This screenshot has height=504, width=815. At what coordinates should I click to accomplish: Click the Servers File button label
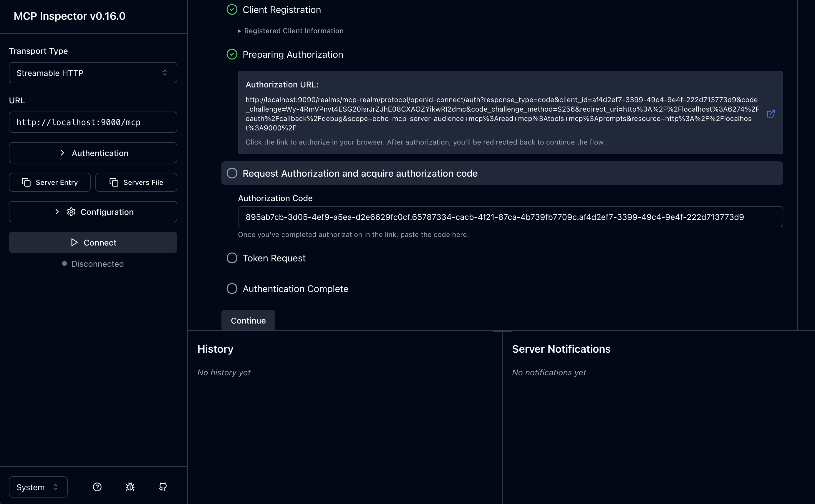143,182
